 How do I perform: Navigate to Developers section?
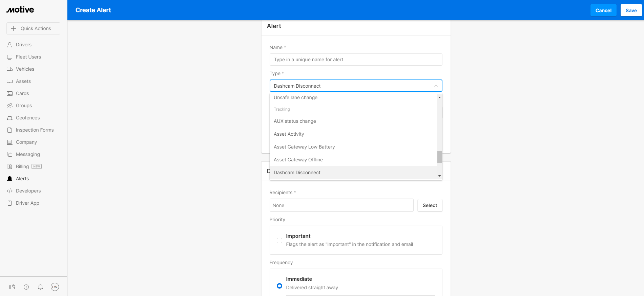pos(28,191)
